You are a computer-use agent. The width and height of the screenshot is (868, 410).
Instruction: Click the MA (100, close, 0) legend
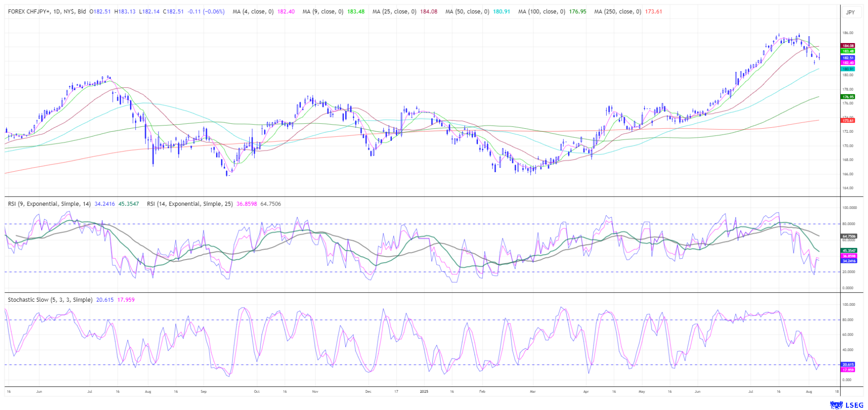tap(541, 12)
